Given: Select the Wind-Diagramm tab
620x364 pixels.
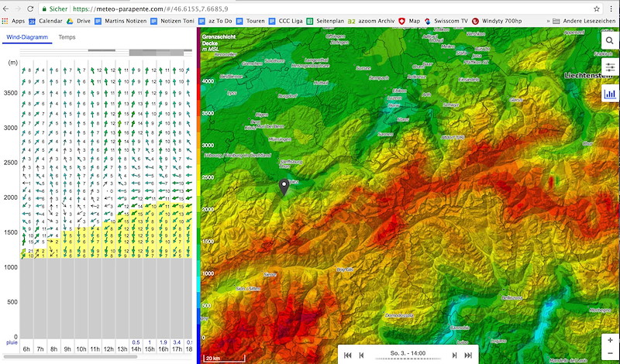Looking at the screenshot, I should click(27, 37).
